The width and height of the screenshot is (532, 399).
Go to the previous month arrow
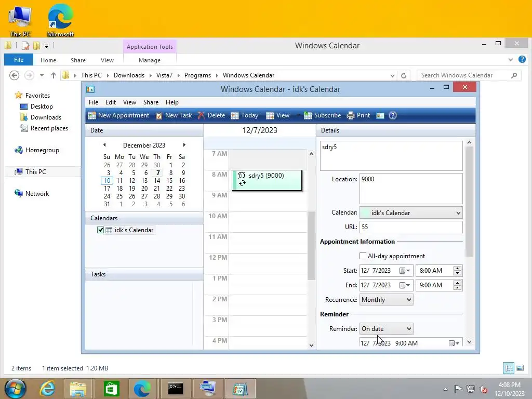[x=104, y=145]
